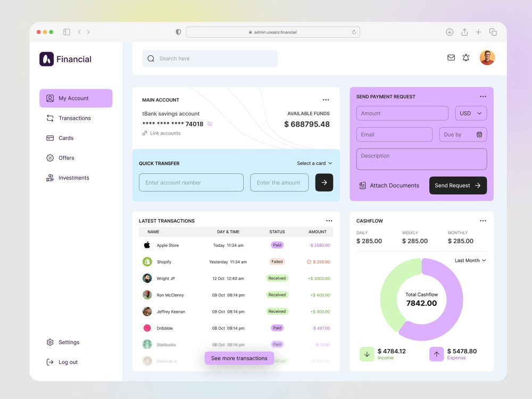Click the Expense up-arrow icon
532x399 pixels.
tap(436, 354)
